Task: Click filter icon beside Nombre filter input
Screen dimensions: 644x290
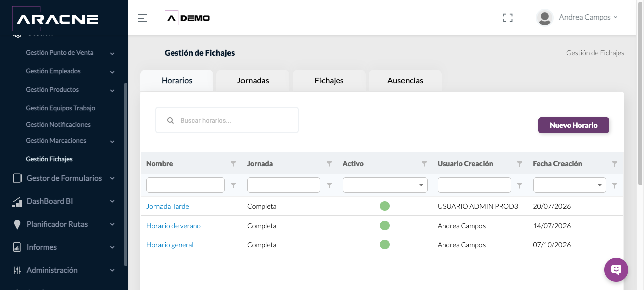Action: pos(233,185)
